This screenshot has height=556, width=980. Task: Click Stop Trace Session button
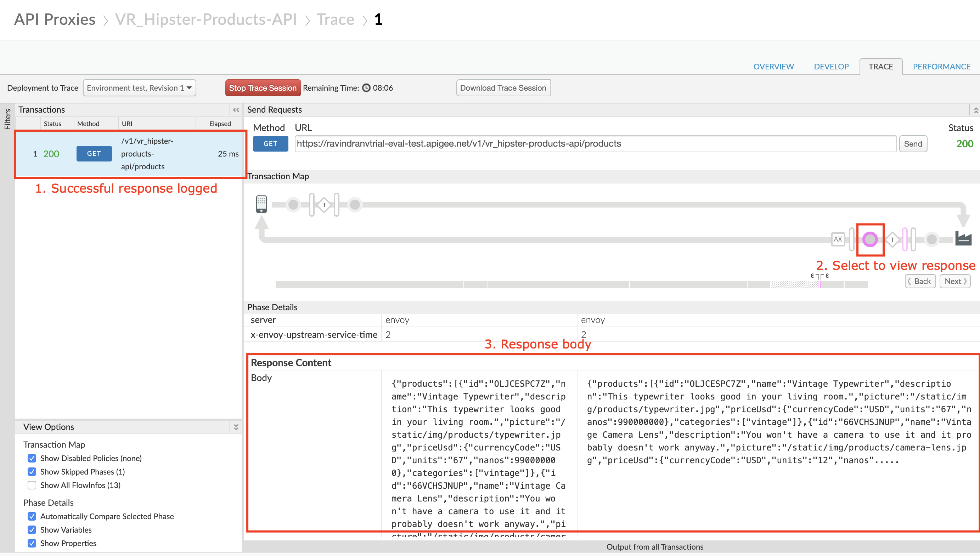click(x=263, y=88)
